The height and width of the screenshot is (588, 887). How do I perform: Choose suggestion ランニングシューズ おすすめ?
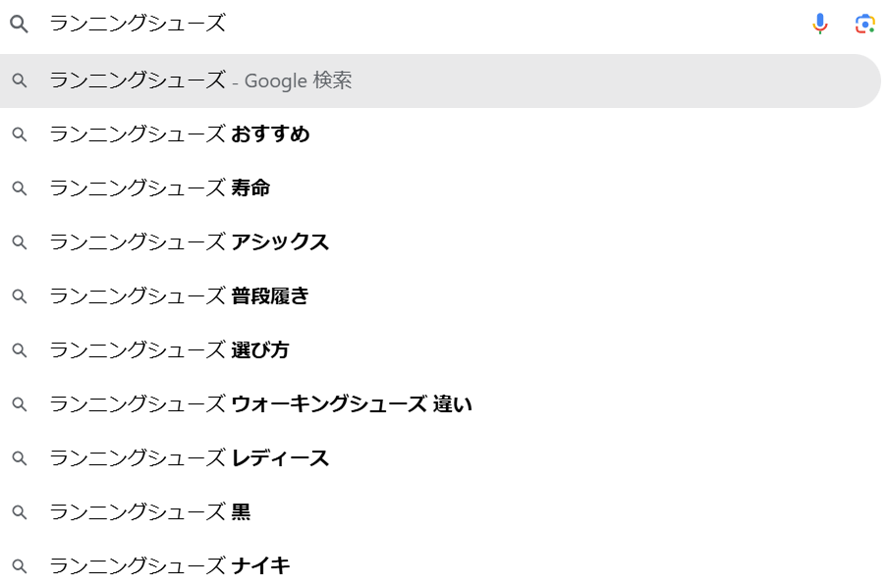click(440, 134)
